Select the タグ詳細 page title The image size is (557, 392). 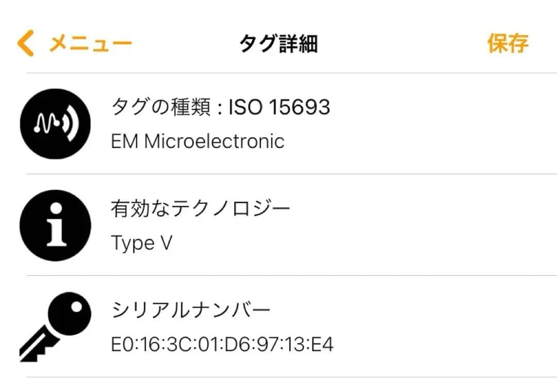pyautogui.click(x=278, y=44)
